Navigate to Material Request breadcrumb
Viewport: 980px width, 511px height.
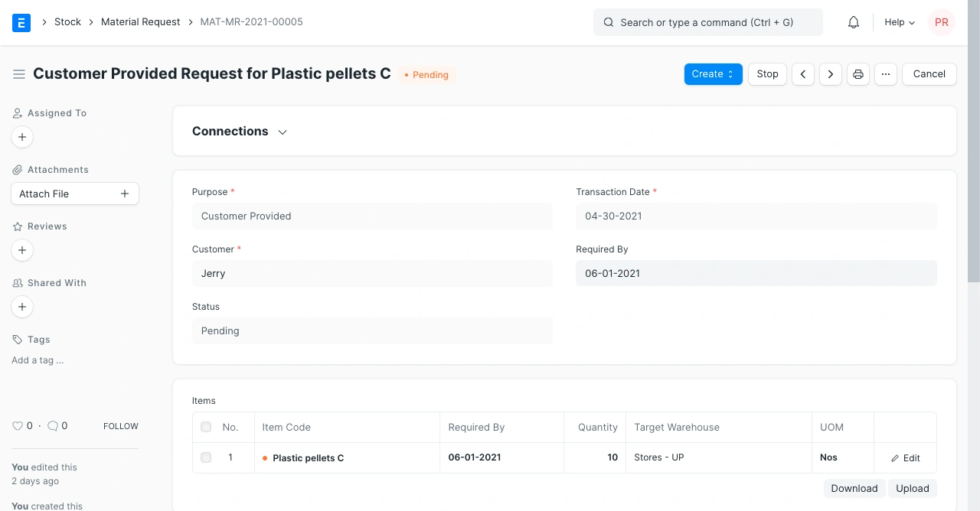pyautogui.click(x=140, y=22)
